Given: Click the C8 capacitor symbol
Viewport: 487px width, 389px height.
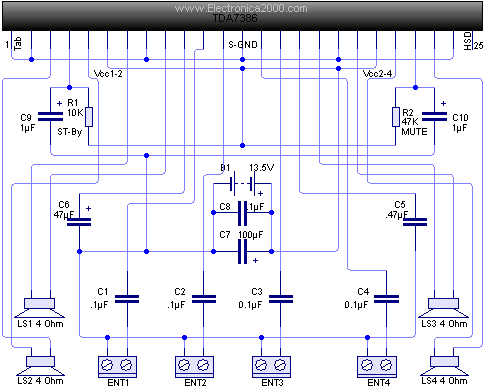Looking at the screenshot, I should [x=243, y=213].
